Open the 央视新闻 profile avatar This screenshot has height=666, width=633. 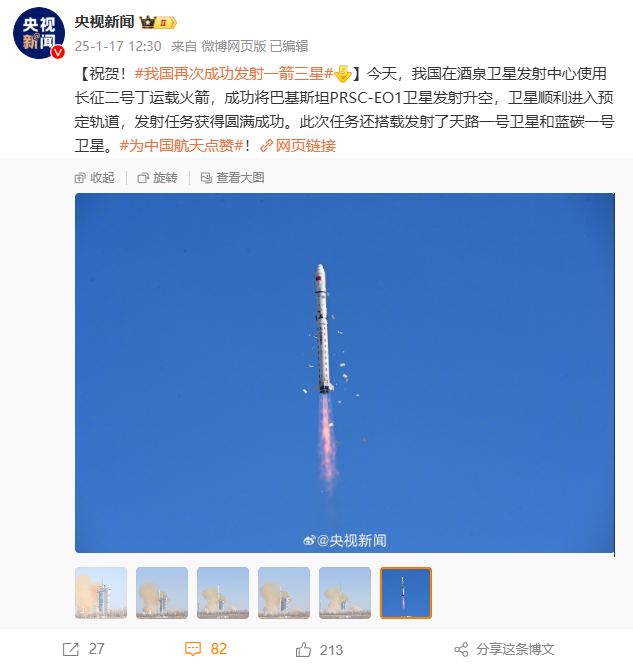pos(39,33)
